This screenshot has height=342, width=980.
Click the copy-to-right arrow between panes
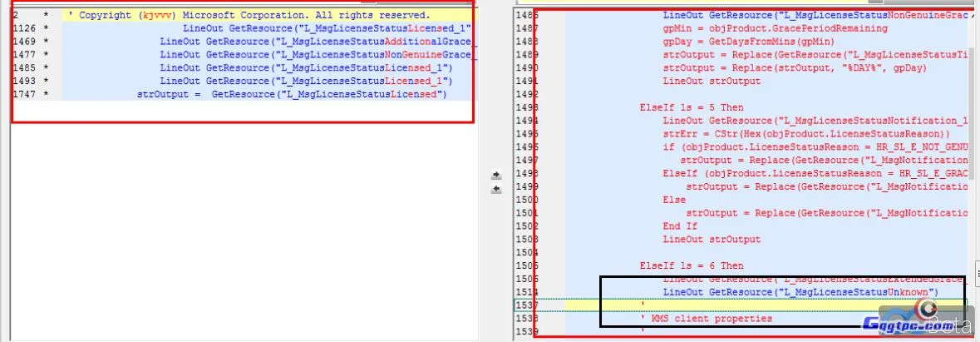[x=496, y=176]
